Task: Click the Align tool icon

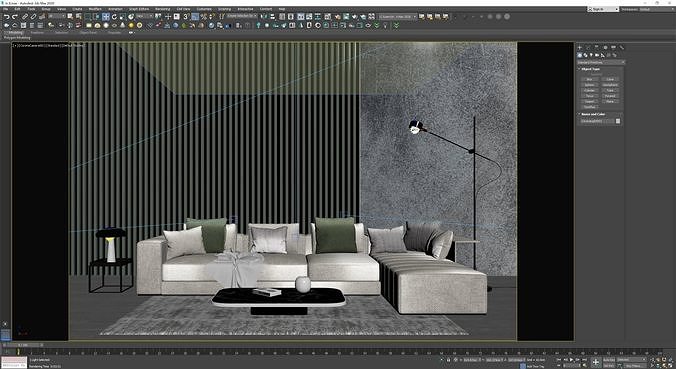Action: point(272,16)
